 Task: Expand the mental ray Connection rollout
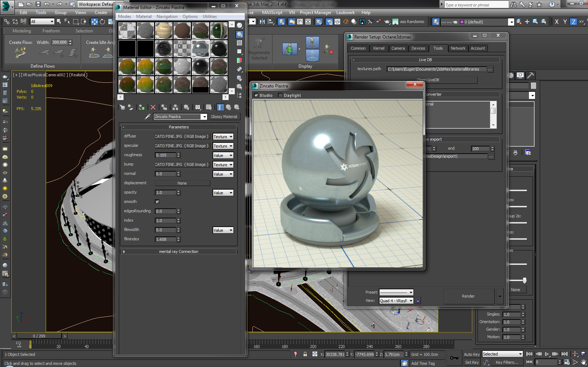pyautogui.click(x=179, y=252)
